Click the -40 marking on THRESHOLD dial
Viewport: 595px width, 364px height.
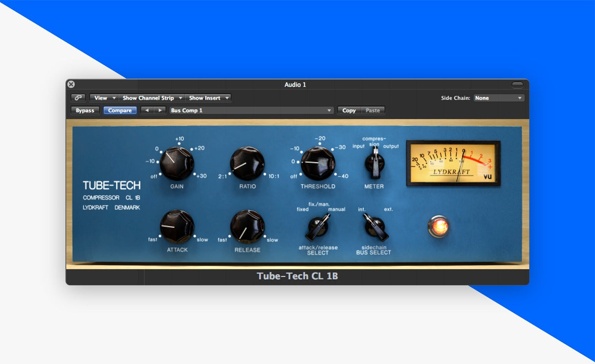click(x=342, y=176)
